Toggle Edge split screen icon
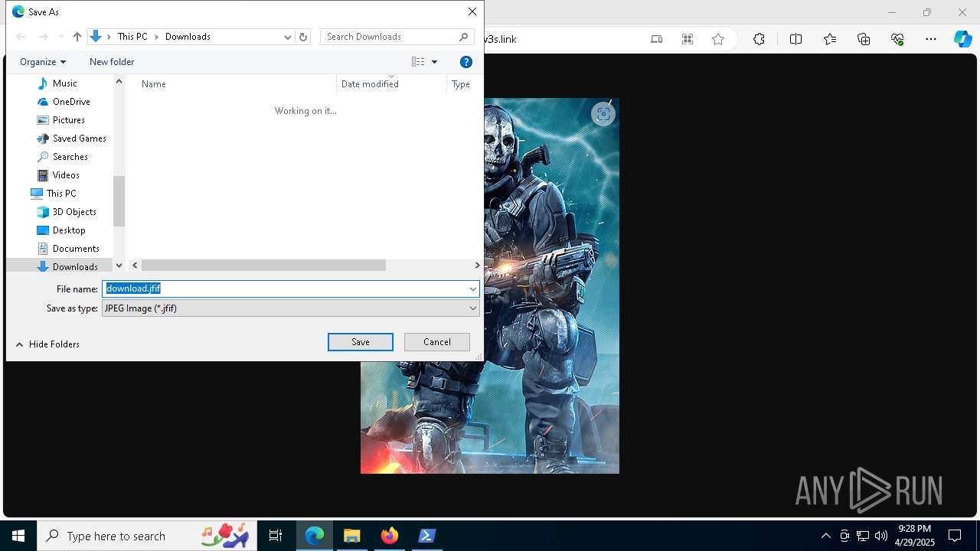980x551 pixels. click(795, 39)
